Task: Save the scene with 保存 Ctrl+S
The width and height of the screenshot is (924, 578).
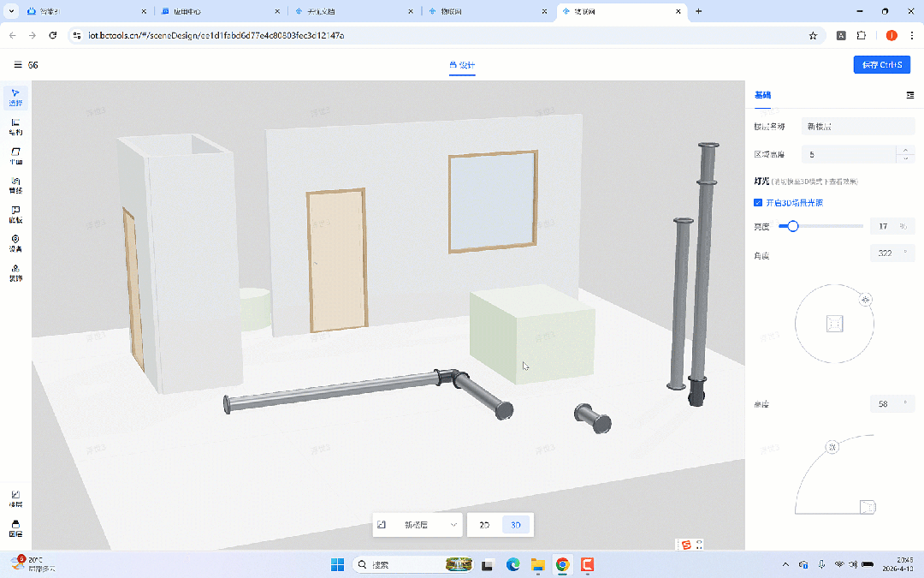Action: 881,65
